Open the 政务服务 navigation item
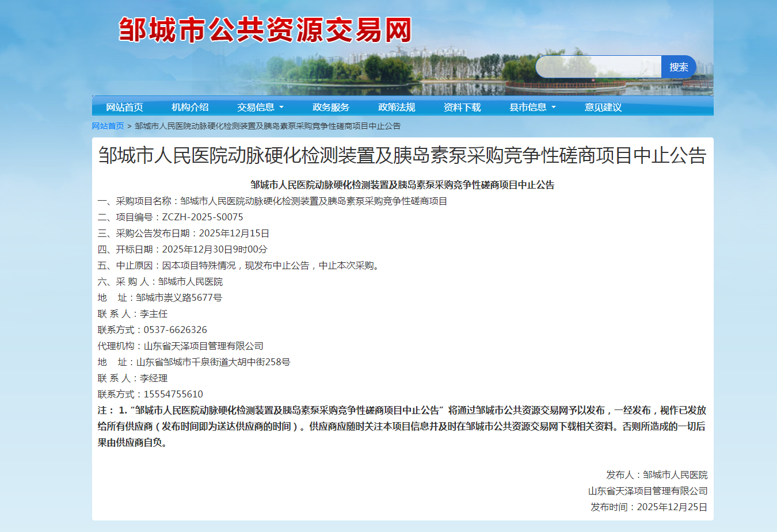The width and height of the screenshot is (777, 532). point(331,107)
